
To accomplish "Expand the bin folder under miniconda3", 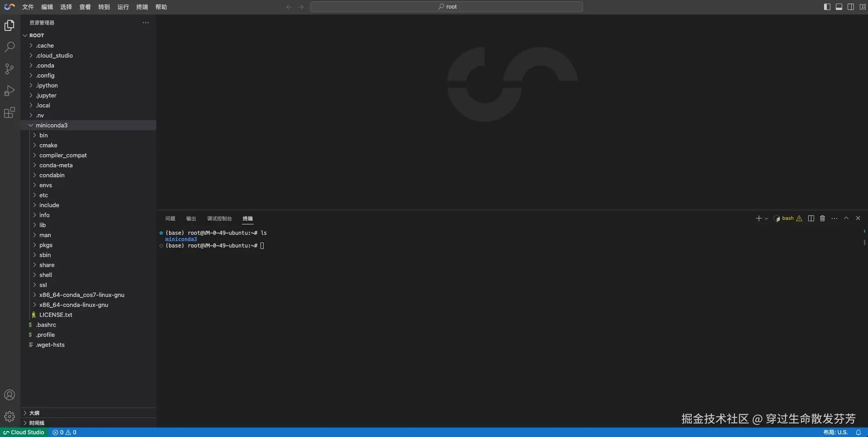I will tap(88, 135).
